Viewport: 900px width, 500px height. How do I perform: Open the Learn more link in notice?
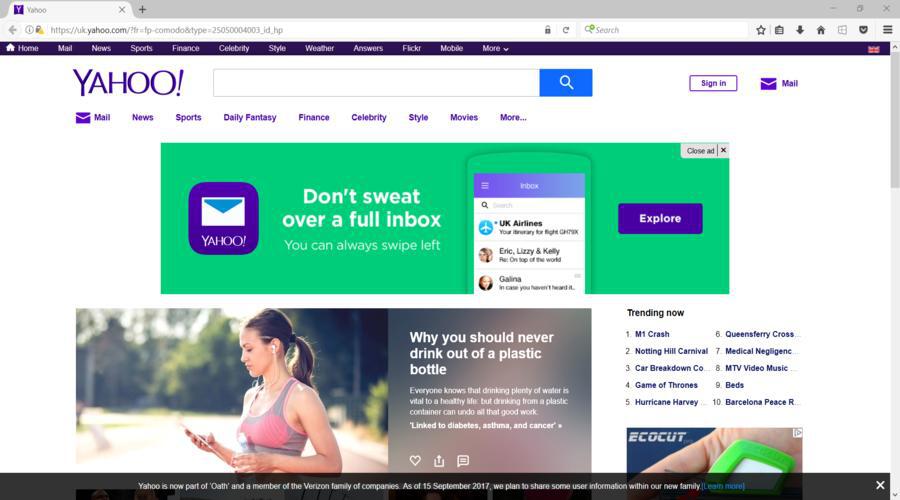pos(723,486)
